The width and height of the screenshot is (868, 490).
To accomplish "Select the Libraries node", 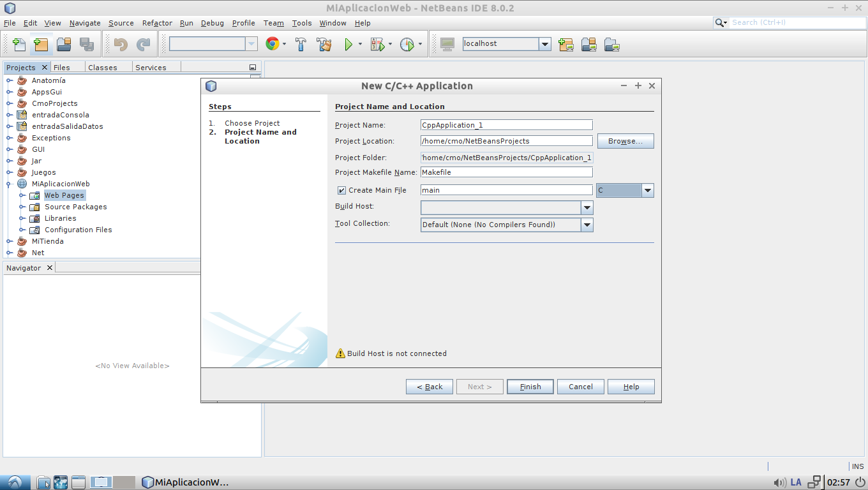I will click(x=60, y=218).
